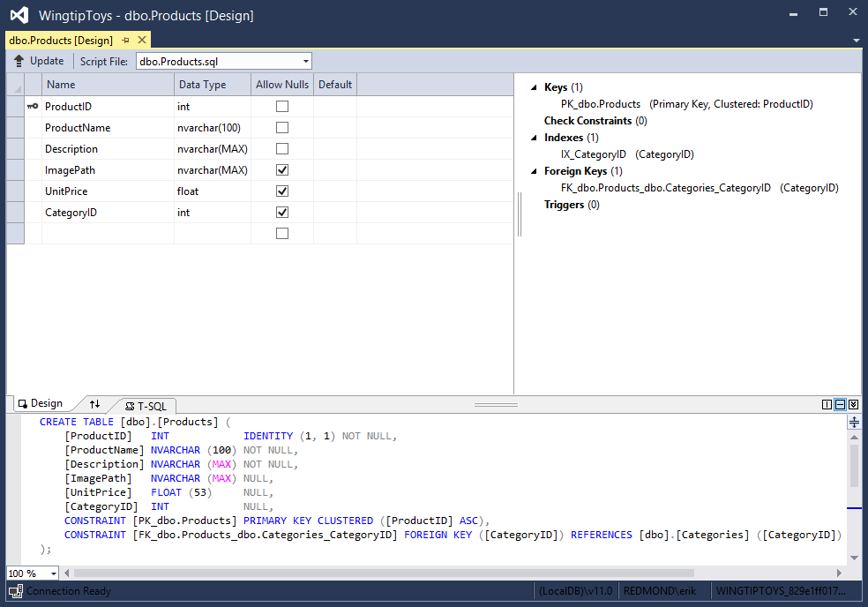The image size is (868, 607).
Task: Click the pin icon on dbo.Products tab
Action: (x=124, y=39)
